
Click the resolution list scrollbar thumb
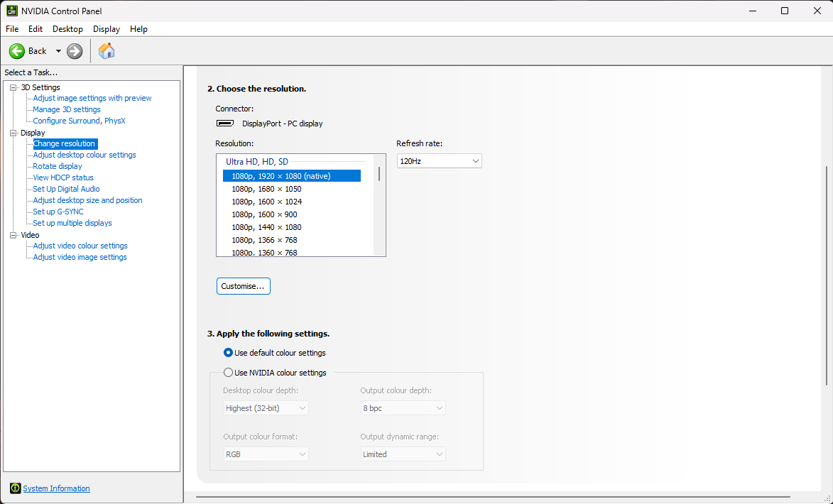click(379, 174)
